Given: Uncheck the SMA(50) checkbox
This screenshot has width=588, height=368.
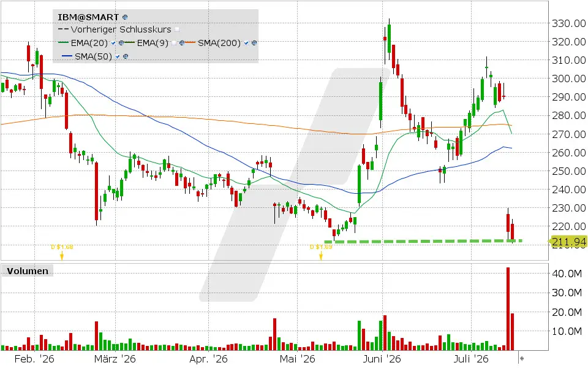Looking at the screenshot, I should 118,56.
